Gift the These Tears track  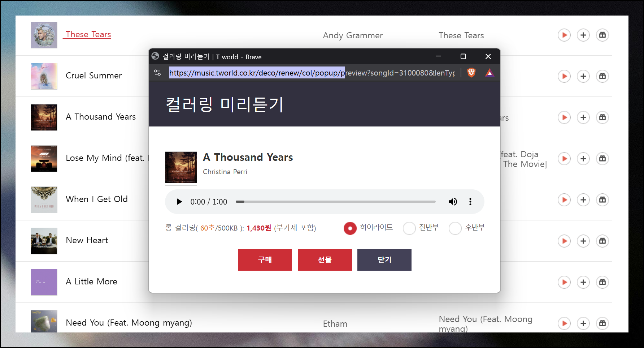(x=602, y=35)
